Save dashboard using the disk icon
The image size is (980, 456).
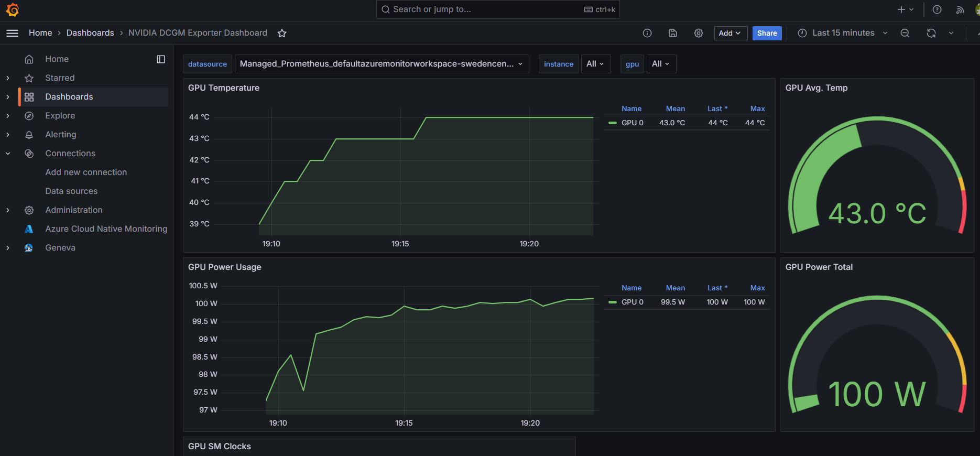(673, 33)
